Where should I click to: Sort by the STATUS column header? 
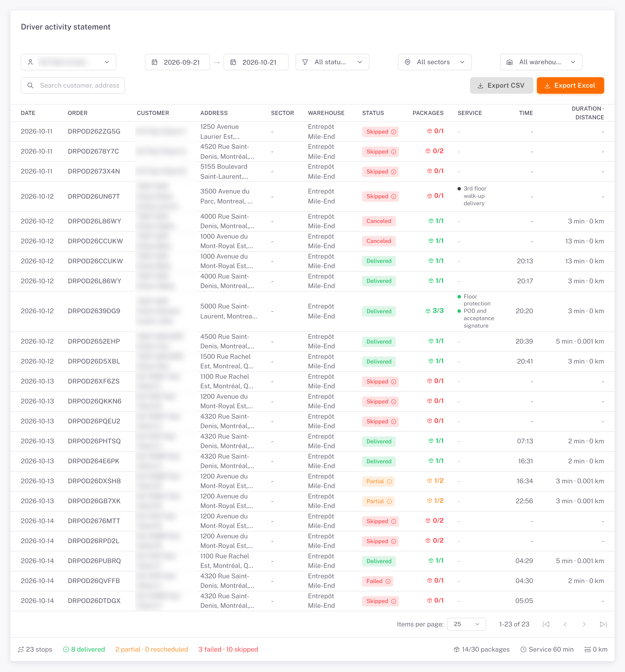[373, 113]
